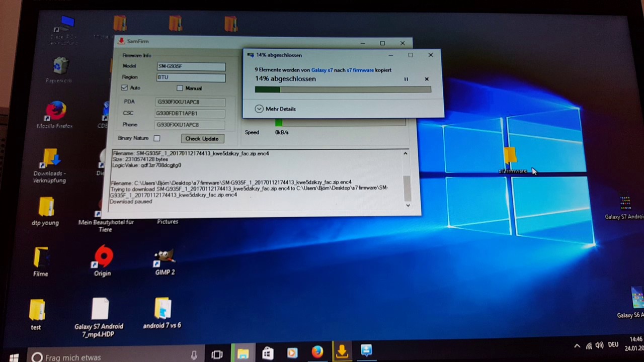
Task: Open the network Wi-Fi tray icon
Action: coord(589,346)
